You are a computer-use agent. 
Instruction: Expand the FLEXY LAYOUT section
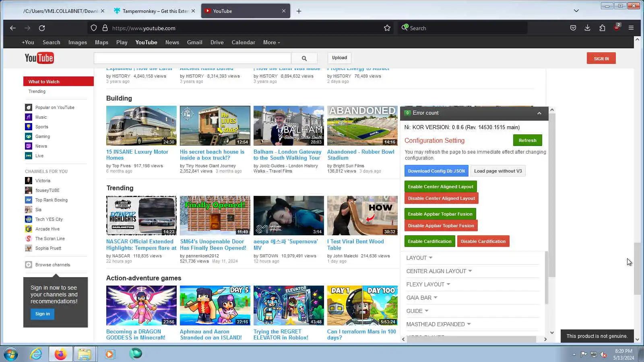[428, 284]
